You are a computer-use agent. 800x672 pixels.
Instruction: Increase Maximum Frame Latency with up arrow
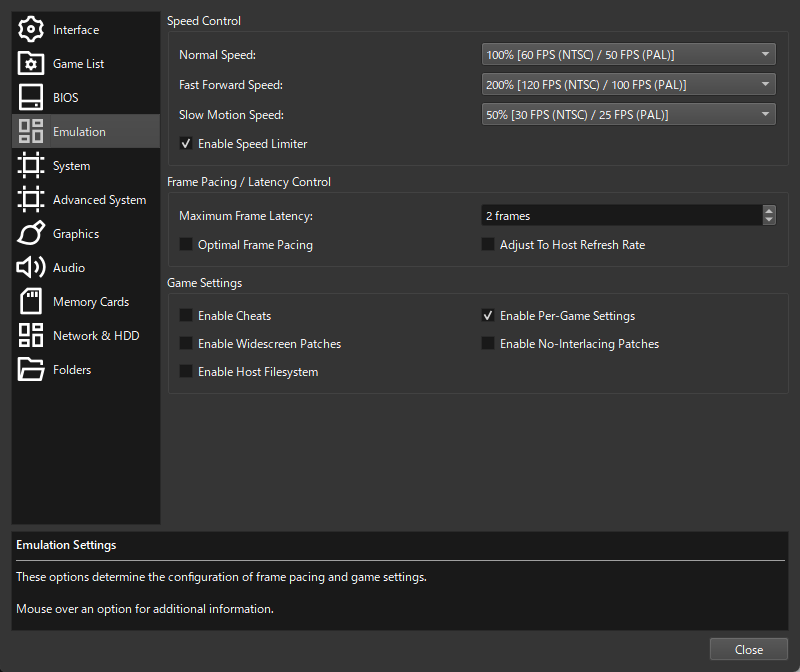(769, 211)
